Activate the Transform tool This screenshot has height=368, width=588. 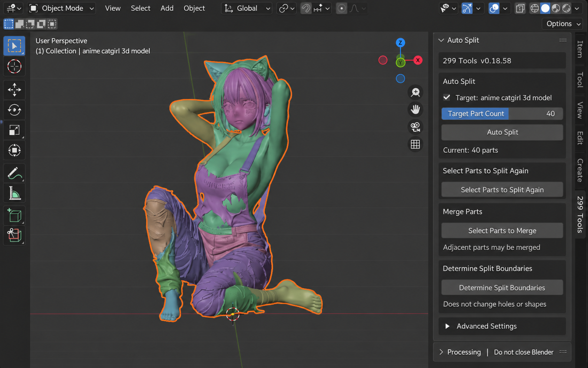[14, 150]
